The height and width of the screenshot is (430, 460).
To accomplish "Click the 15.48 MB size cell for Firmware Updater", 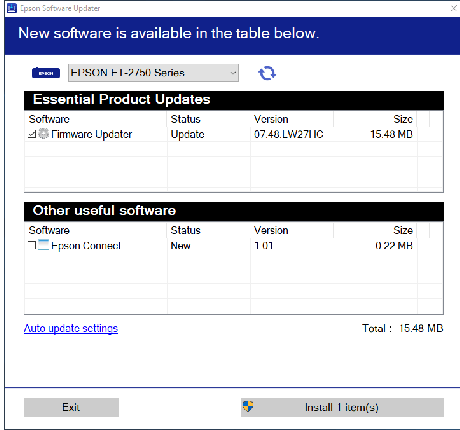I will tap(391, 134).
